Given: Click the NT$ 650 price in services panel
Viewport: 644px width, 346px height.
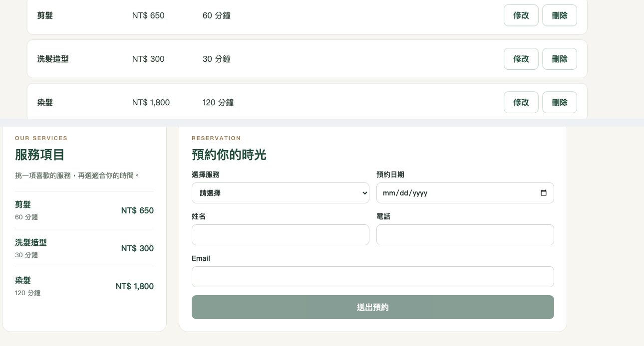Looking at the screenshot, I should [x=137, y=210].
